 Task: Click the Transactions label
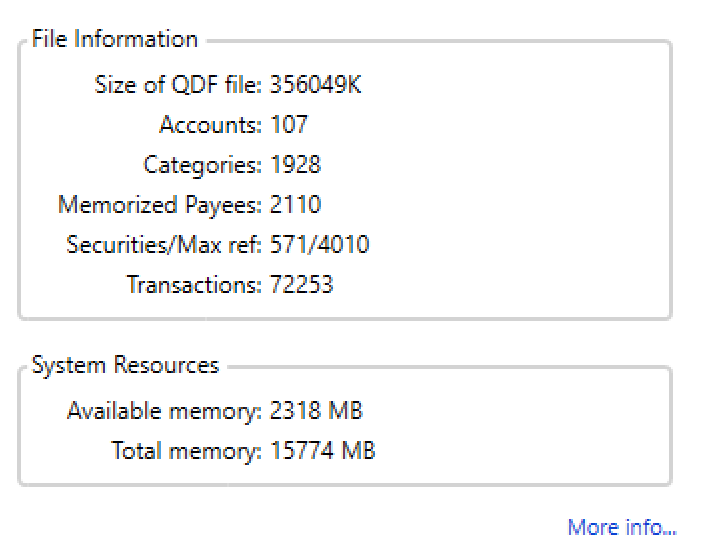194,285
